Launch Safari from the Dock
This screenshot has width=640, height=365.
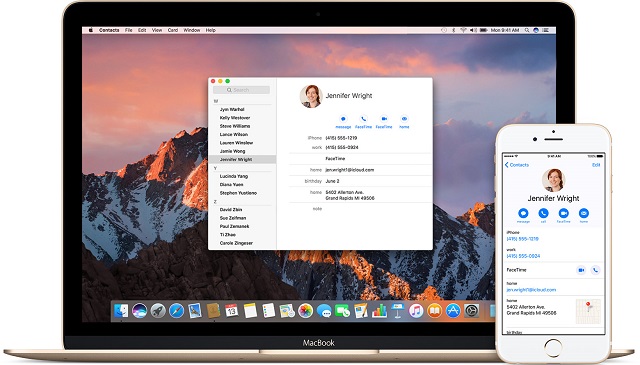176,311
